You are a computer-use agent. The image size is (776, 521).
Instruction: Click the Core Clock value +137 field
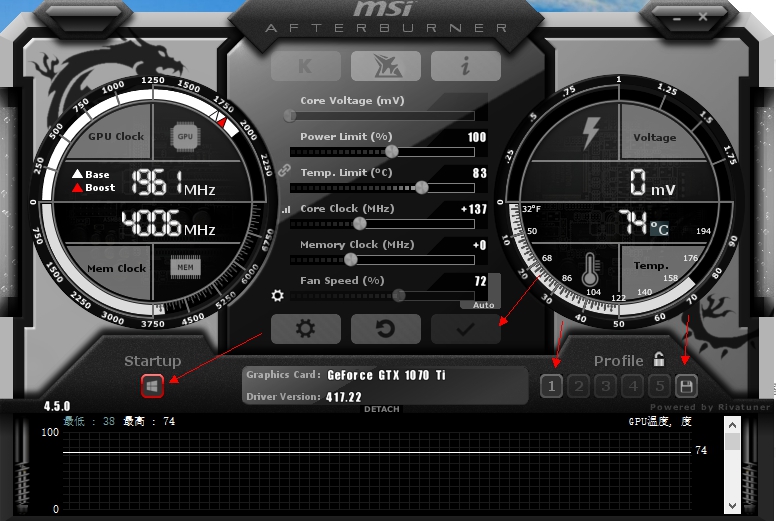point(474,209)
